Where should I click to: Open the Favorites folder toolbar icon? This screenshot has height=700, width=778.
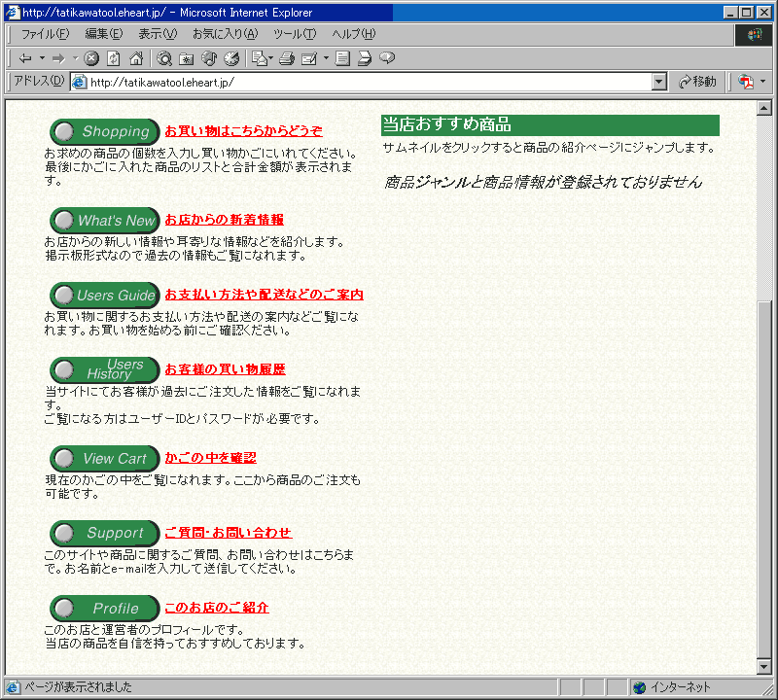187,58
